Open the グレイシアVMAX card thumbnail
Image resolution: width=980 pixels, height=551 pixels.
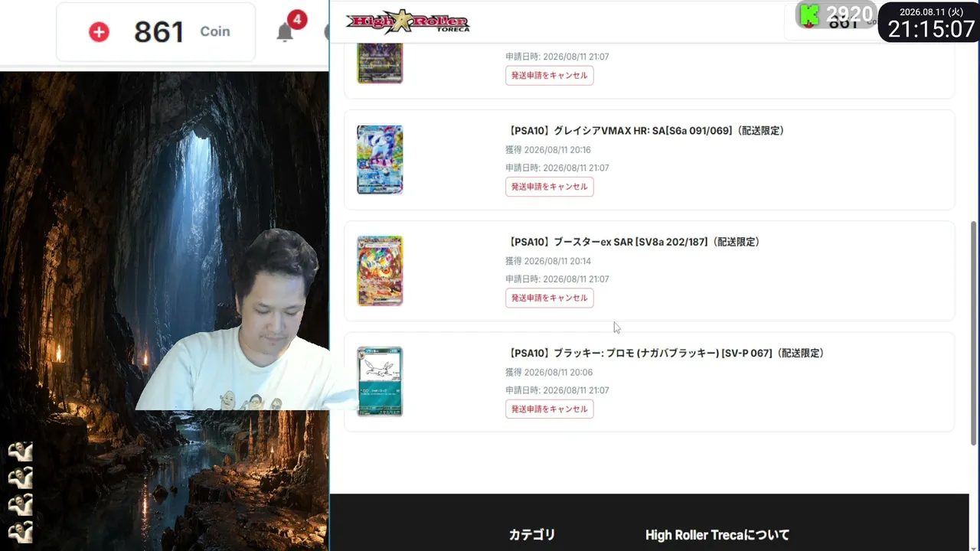[x=380, y=159]
